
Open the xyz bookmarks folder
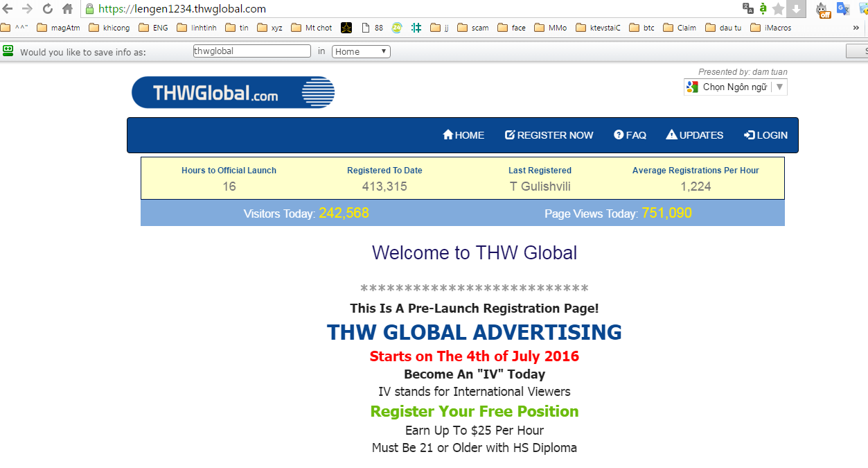pos(270,28)
